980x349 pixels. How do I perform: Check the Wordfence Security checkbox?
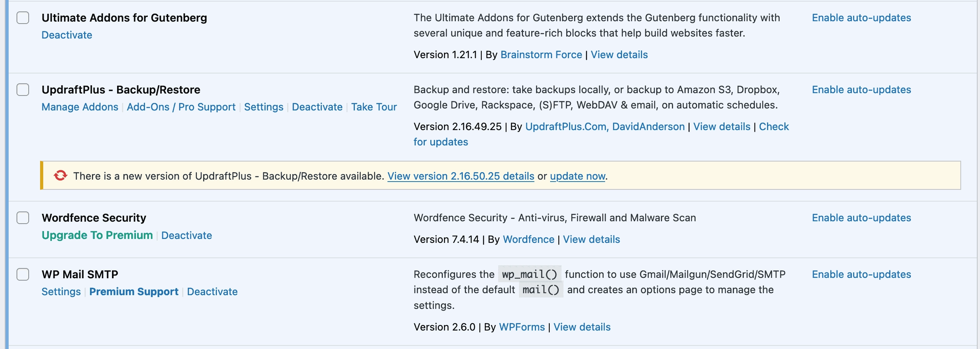23,218
